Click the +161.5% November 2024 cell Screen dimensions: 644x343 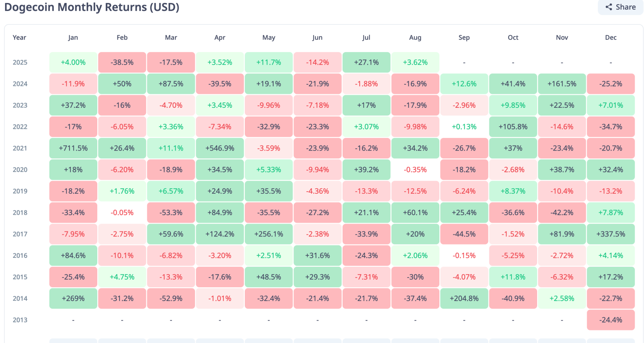click(x=562, y=84)
